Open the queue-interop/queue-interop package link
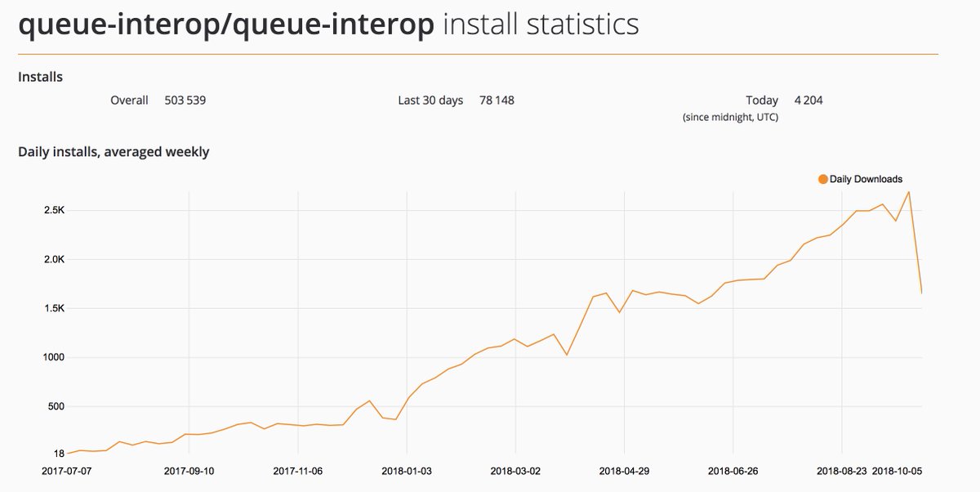980x492 pixels. click(x=229, y=25)
